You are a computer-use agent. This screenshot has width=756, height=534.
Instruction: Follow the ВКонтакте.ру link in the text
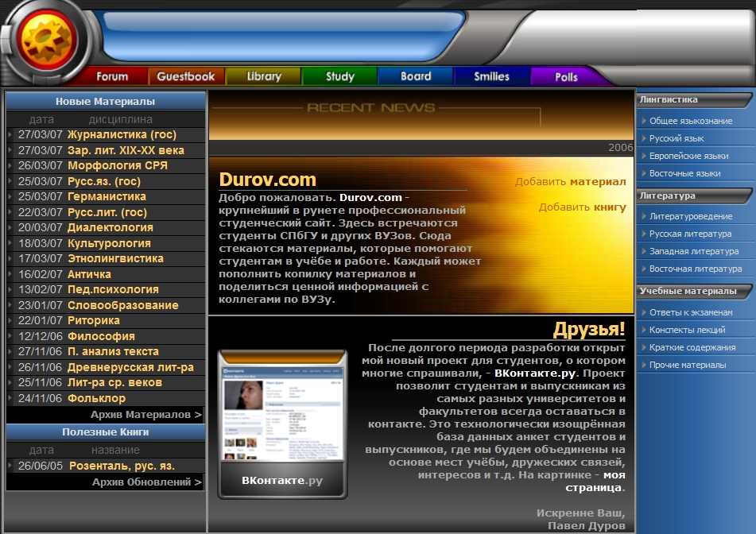tap(535, 373)
